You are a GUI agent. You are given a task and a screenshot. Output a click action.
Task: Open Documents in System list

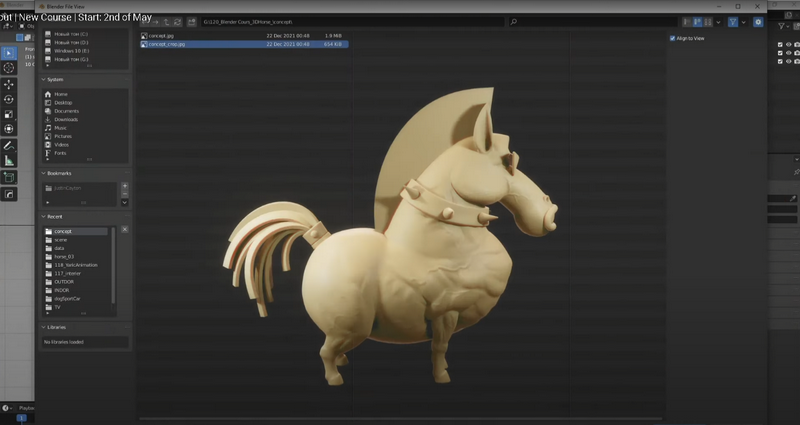coord(66,111)
